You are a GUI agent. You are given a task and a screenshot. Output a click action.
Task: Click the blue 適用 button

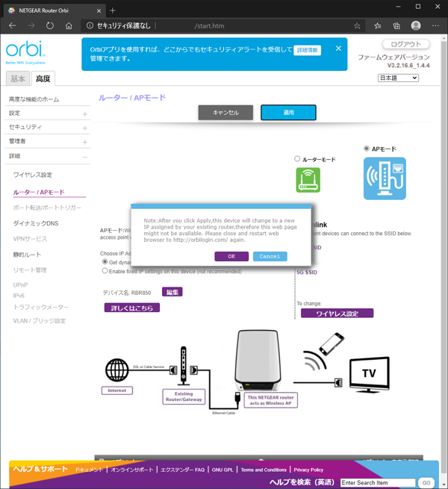pyautogui.click(x=288, y=113)
